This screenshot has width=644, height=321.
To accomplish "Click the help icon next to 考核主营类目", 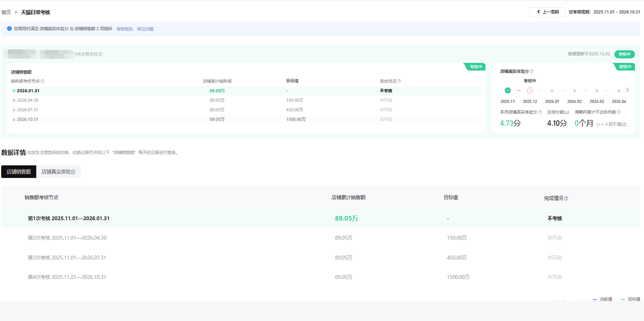I will click(x=101, y=54).
